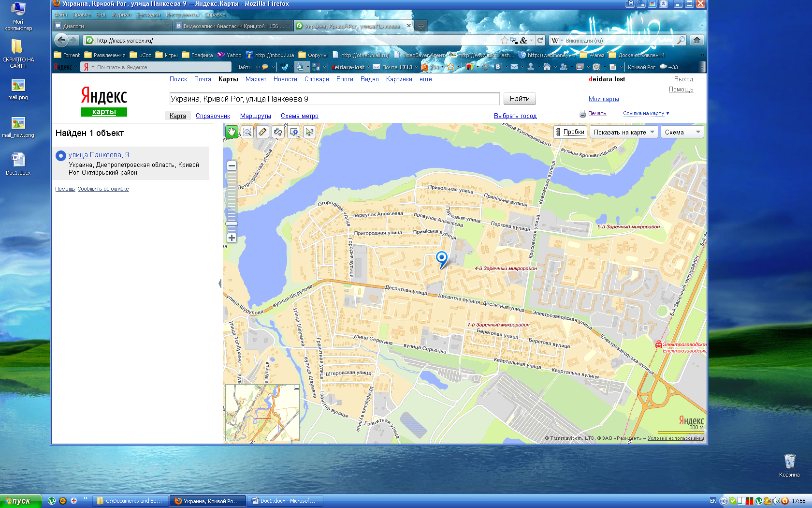Click the map zoom in plus button
Image resolution: width=812 pixels, height=508 pixels.
tap(232, 238)
